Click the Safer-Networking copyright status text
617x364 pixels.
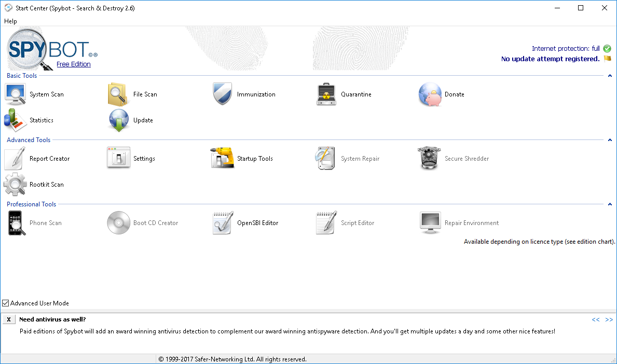232,359
